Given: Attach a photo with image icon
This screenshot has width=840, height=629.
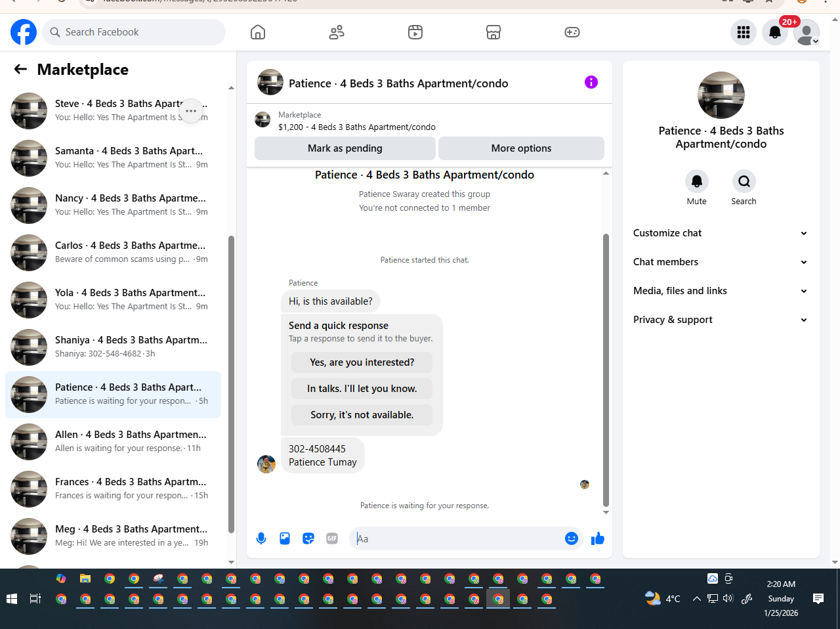Looking at the screenshot, I should point(285,538).
